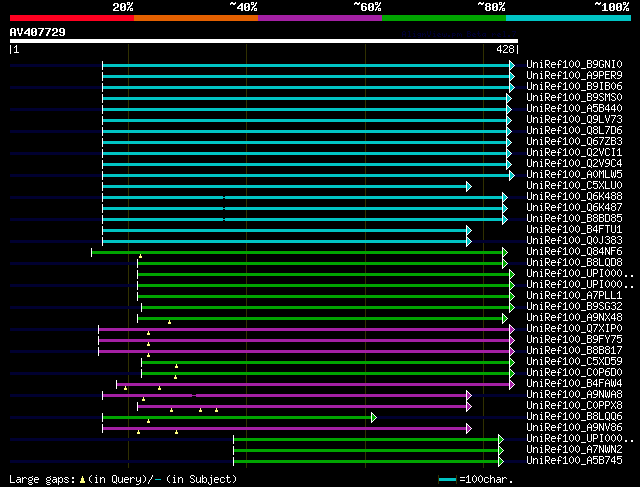Select the UniRef100_Q7XIP0 label
Screen dimensions: 640x487
pyautogui.click(x=574, y=329)
